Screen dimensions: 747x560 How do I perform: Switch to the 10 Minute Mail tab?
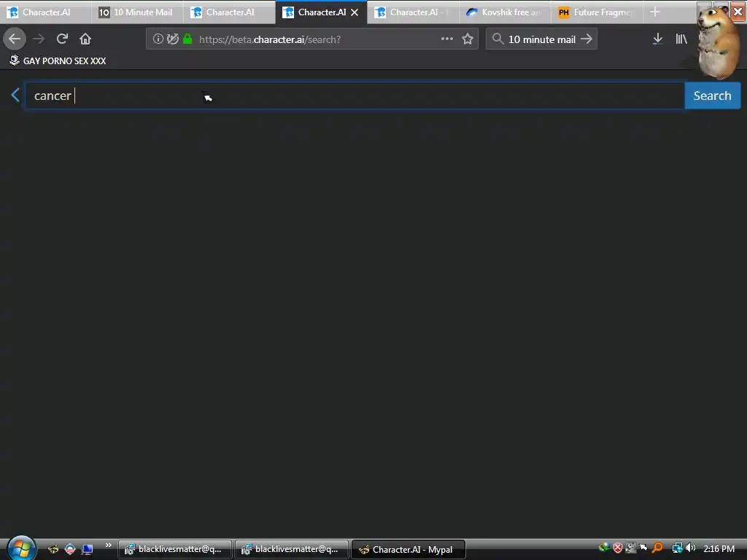coord(138,12)
